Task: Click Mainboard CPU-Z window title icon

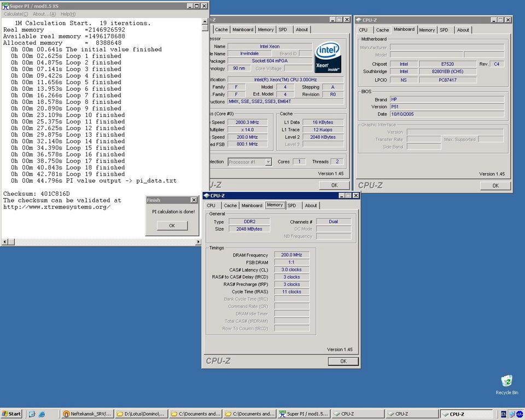Action: [359, 20]
